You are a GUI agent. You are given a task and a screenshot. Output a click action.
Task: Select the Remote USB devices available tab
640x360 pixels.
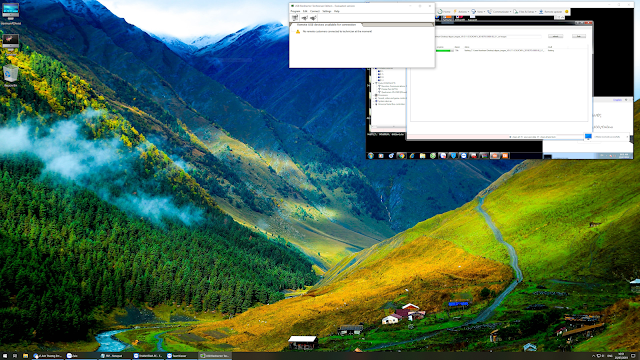326,24
